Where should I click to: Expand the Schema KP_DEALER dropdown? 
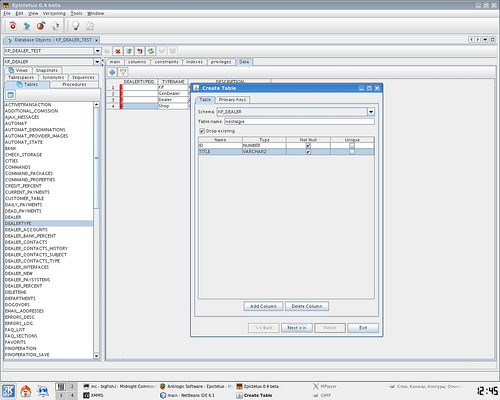371,112
